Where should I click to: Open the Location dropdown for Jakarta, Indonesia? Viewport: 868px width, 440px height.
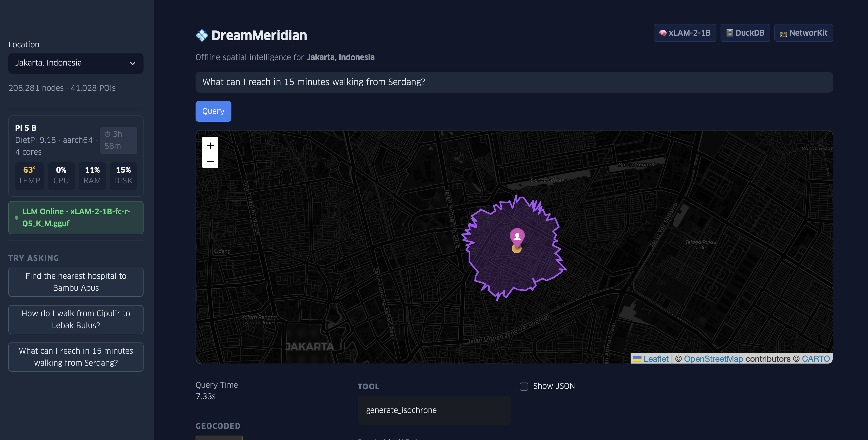(75, 63)
